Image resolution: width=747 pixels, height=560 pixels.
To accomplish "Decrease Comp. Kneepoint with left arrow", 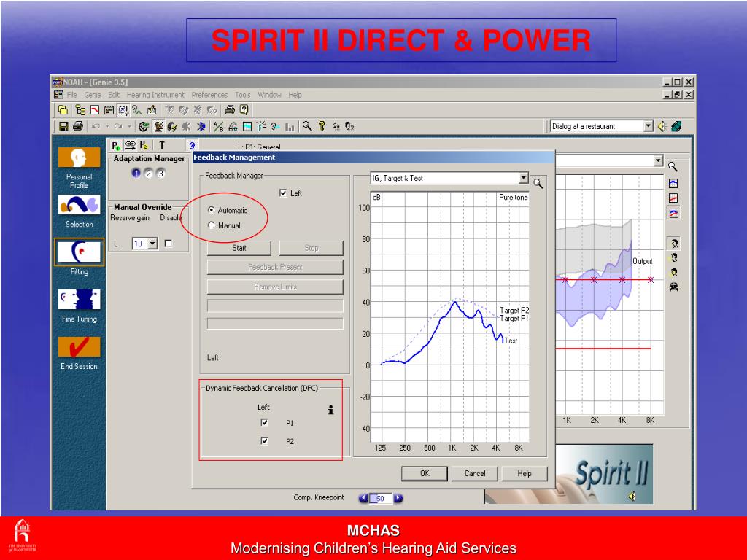I will [x=363, y=498].
